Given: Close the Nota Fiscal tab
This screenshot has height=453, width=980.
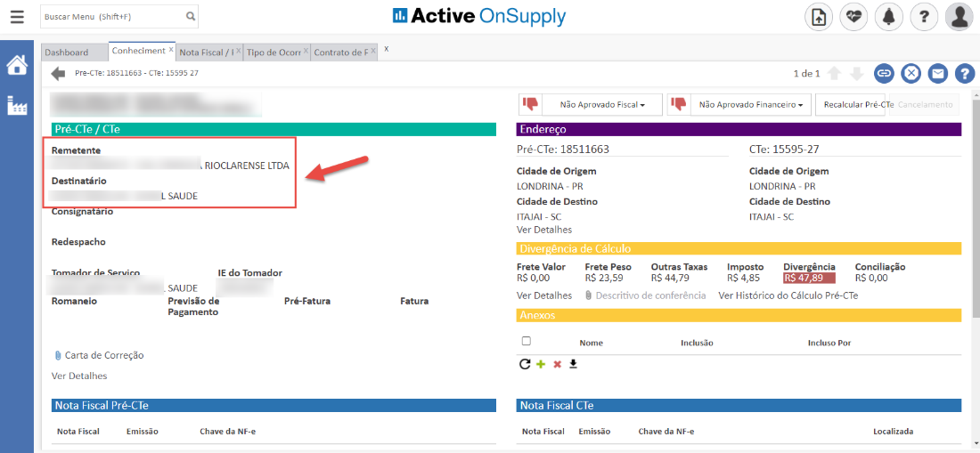Looking at the screenshot, I should pos(239,50).
